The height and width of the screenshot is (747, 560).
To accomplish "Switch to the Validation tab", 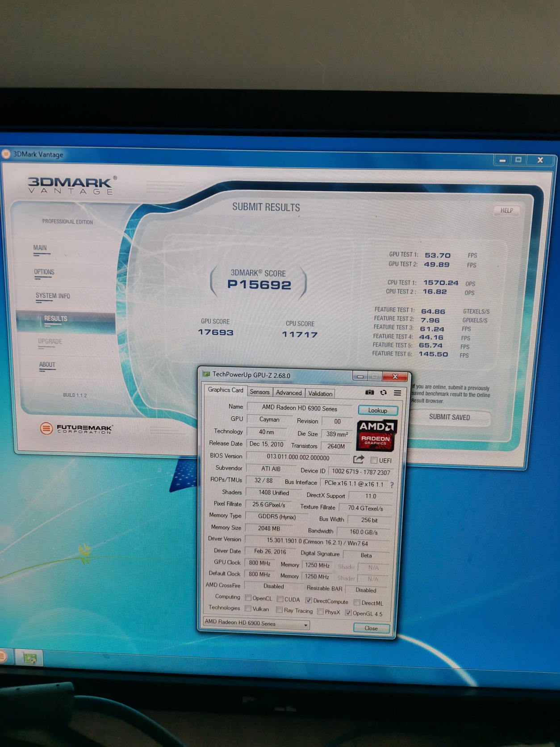I will click(x=320, y=394).
